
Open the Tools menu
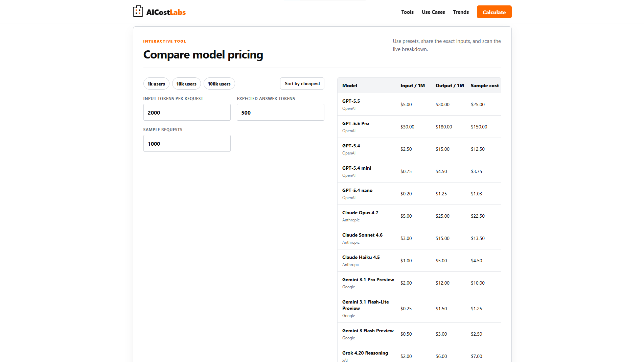(x=407, y=12)
